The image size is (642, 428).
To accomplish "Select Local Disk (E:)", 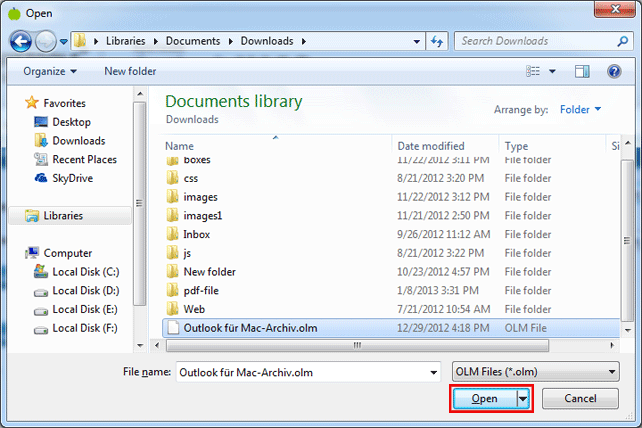I will pyautogui.click(x=85, y=310).
